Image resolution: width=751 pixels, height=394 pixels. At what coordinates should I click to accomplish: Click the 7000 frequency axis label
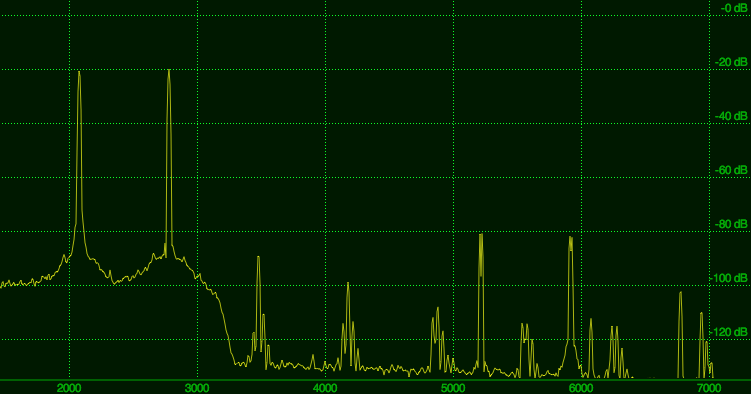709,388
